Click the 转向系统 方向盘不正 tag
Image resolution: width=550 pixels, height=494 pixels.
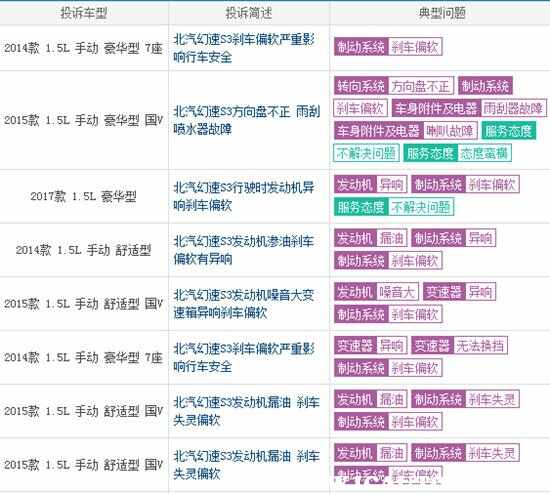coord(394,86)
